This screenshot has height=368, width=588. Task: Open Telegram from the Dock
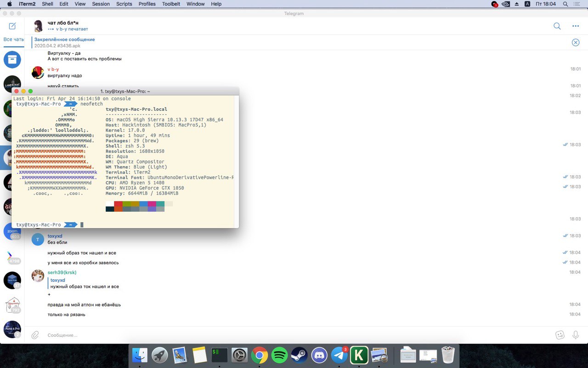[x=339, y=355]
